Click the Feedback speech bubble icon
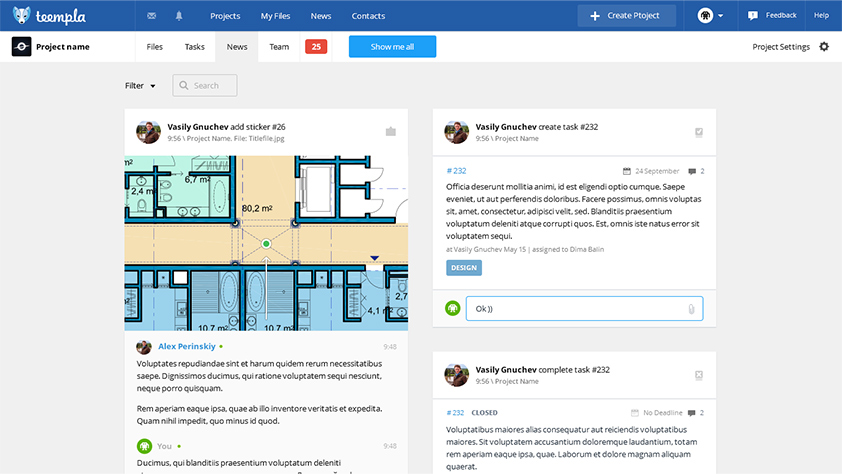Viewport: 842px width, 474px height. [753, 16]
